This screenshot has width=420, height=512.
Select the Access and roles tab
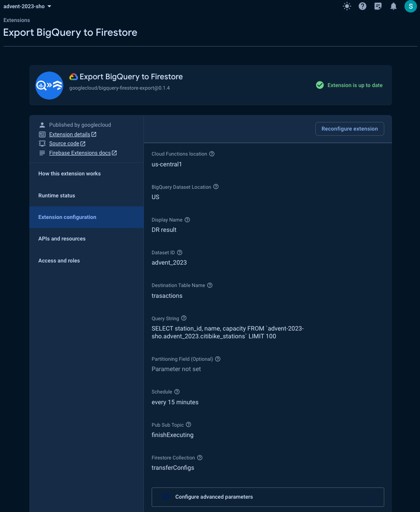coord(87,261)
